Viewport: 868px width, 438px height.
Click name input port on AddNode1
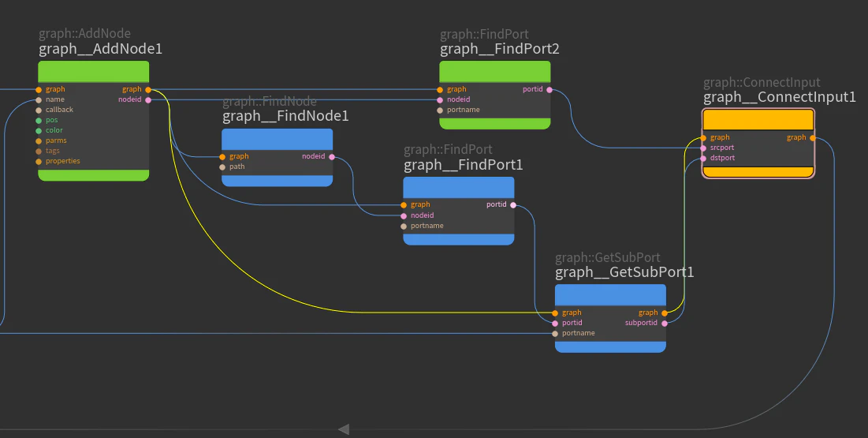(39, 100)
